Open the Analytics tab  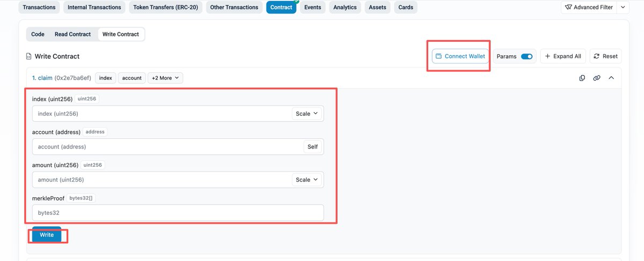(x=345, y=8)
